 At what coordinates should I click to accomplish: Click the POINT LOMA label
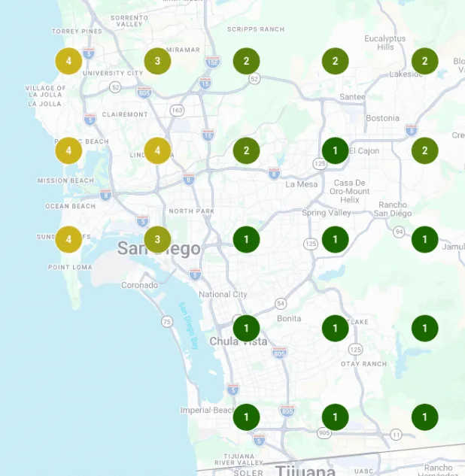click(x=70, y=267)
